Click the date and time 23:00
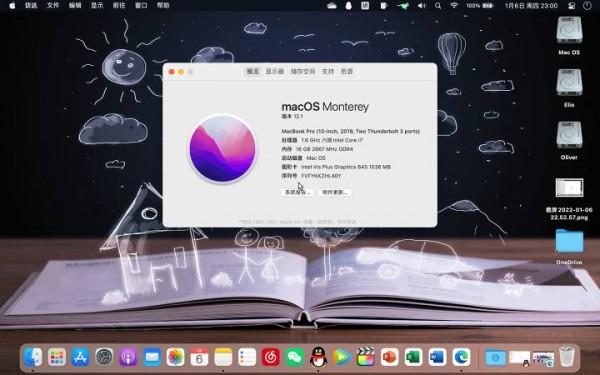Image resolution: width=600 pixels, height=375 pixels. (531, 5)
